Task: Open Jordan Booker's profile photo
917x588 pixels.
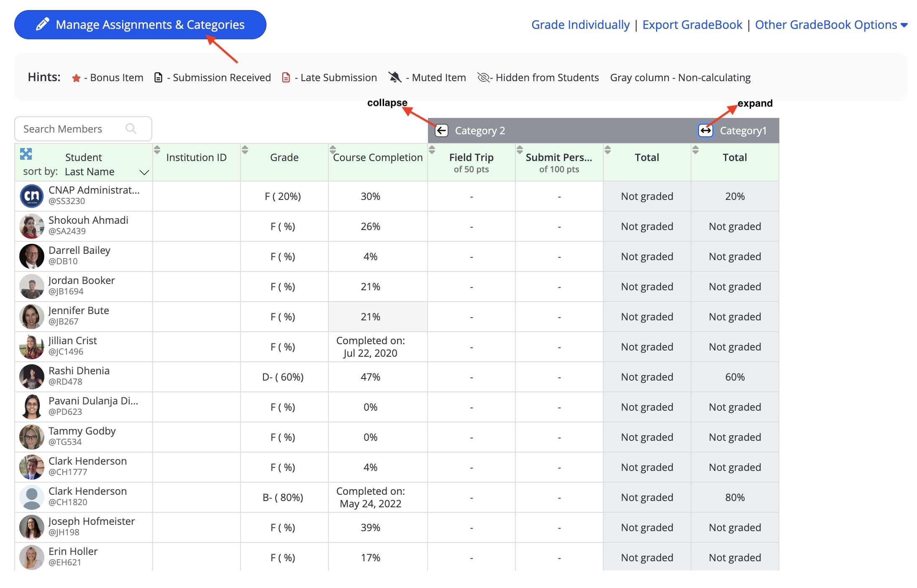Action: [x=32, y=286]
